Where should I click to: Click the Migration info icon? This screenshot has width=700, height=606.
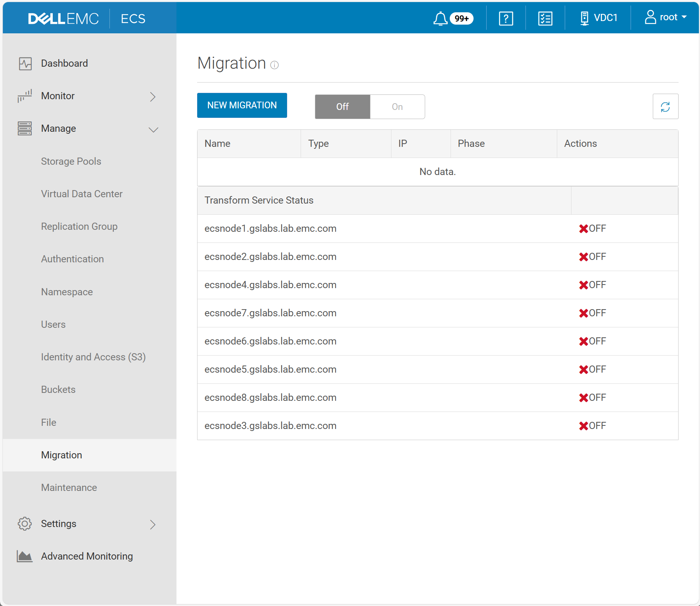point(274,65)
